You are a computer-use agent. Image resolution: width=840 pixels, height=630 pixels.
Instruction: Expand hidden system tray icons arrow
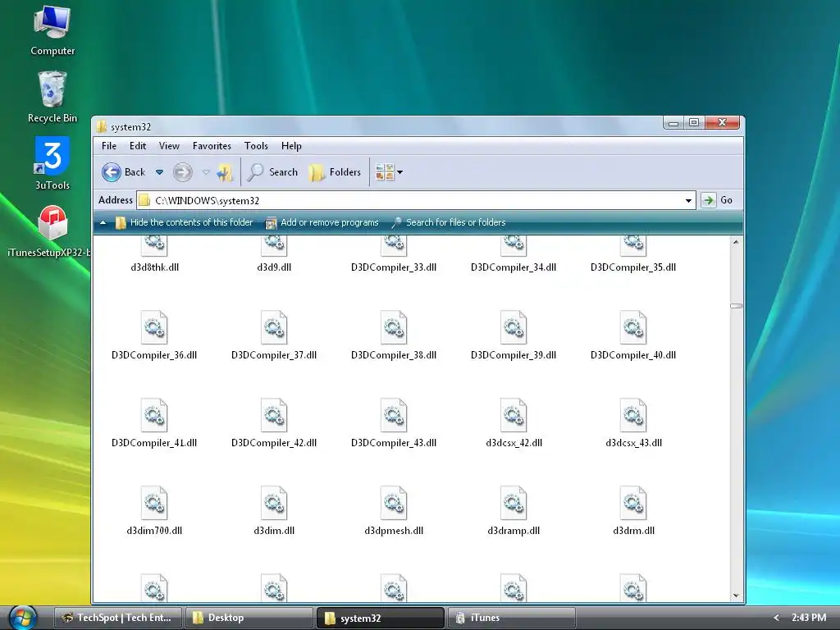click(x=776, y=618)
